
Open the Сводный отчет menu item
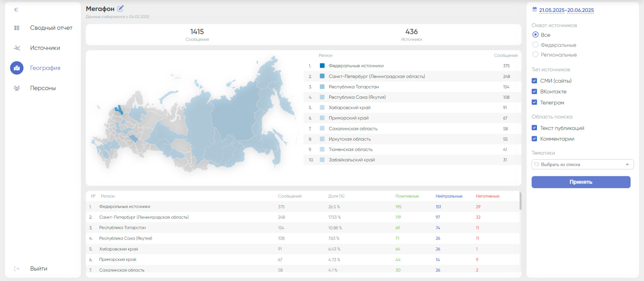[x=51, y=28]
